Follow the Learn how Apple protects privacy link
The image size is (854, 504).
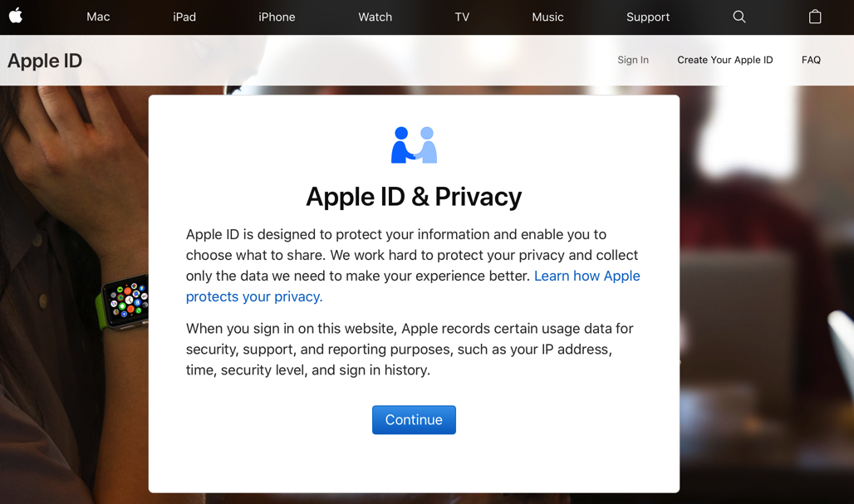[x=587, y=276]
